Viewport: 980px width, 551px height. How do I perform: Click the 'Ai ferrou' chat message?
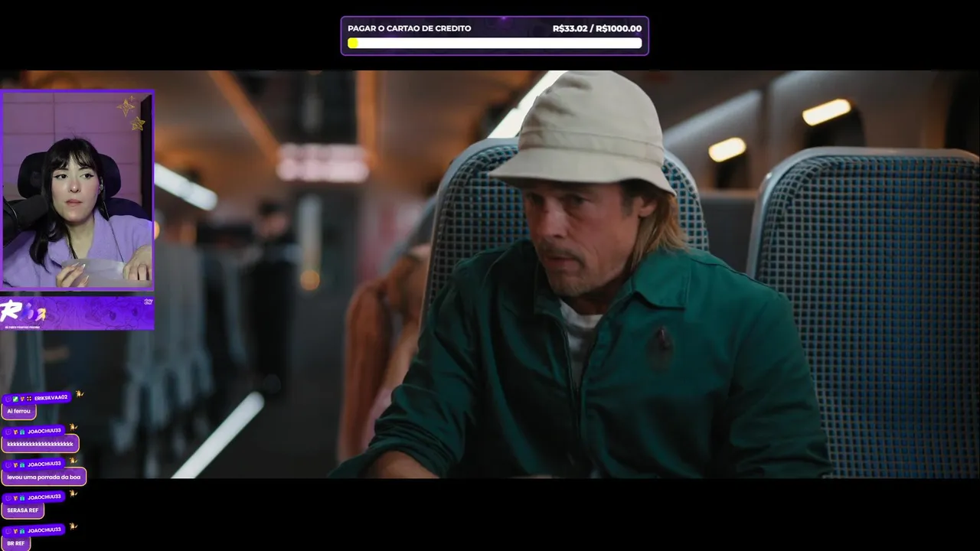(x=18, y=411)
